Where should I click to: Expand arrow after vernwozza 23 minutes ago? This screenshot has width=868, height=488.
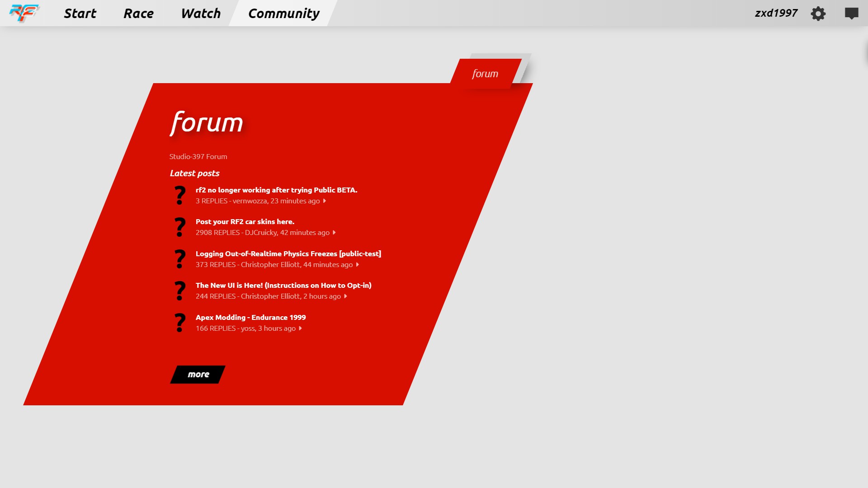325,201
